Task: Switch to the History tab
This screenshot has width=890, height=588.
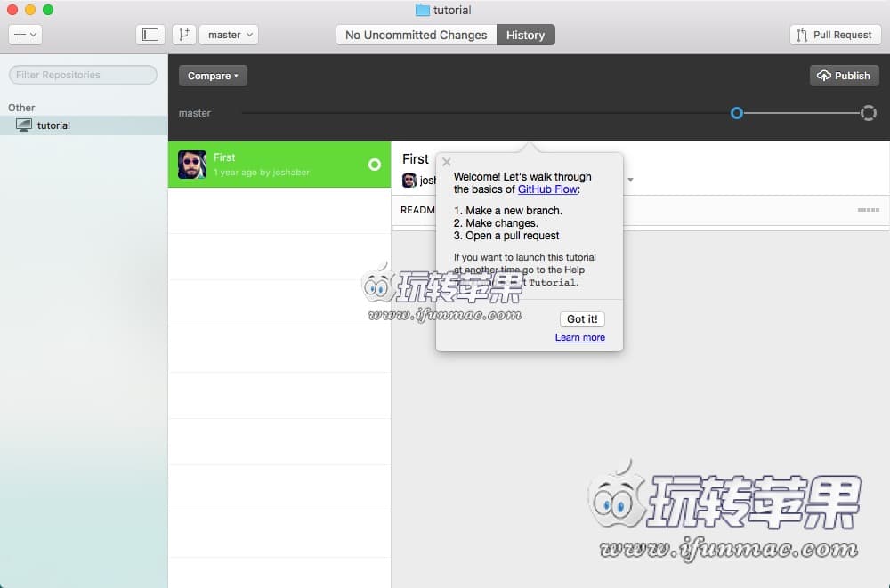Action: tap(526, 35)
